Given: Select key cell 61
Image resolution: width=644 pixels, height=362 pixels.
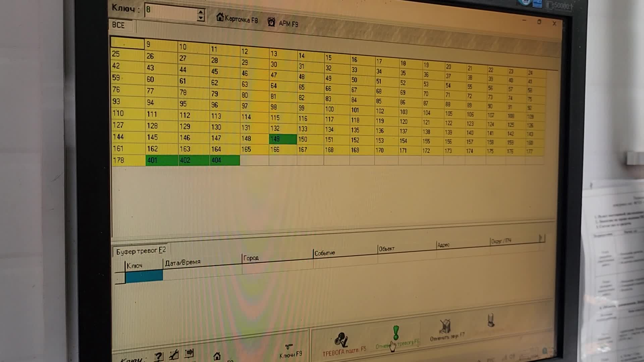Looking at the screenshot, I should click(x=194, y=81).
